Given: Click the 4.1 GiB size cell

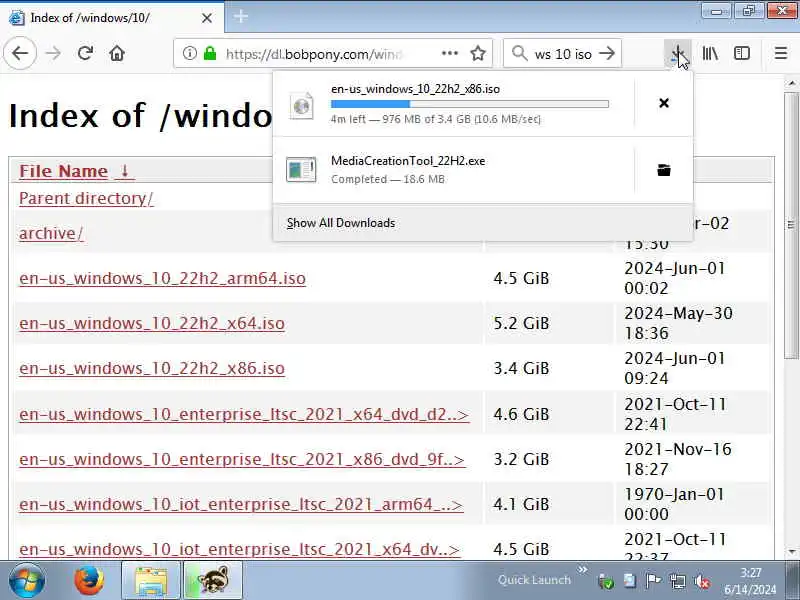Looking at the screenshot, I should tap(521, 504).
